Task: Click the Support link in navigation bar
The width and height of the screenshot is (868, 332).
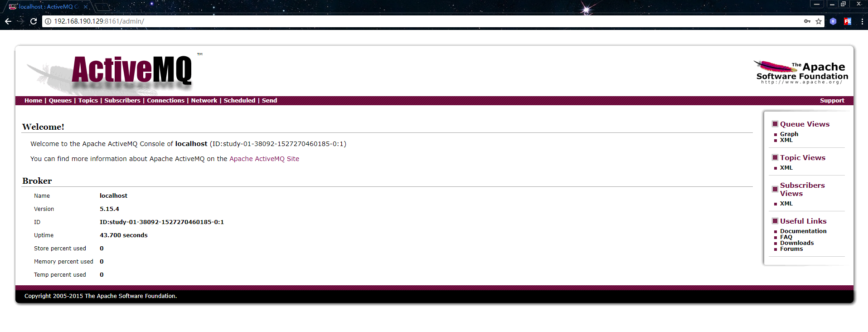Action: click(832, 101)
